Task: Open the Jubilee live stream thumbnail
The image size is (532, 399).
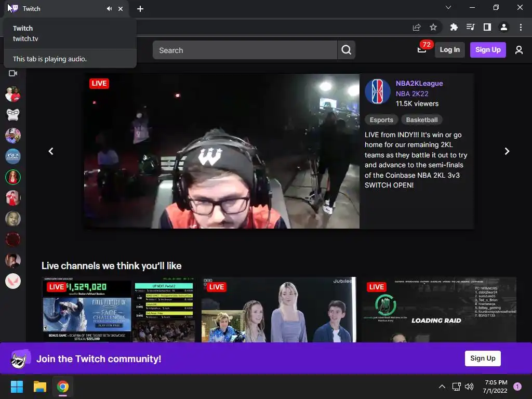Action: tap(279, 310)
